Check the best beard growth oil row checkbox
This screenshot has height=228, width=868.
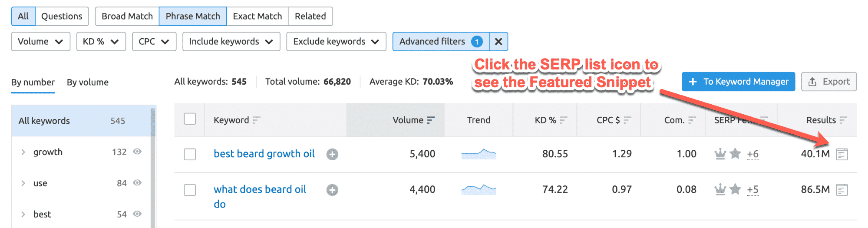point(190,154)
